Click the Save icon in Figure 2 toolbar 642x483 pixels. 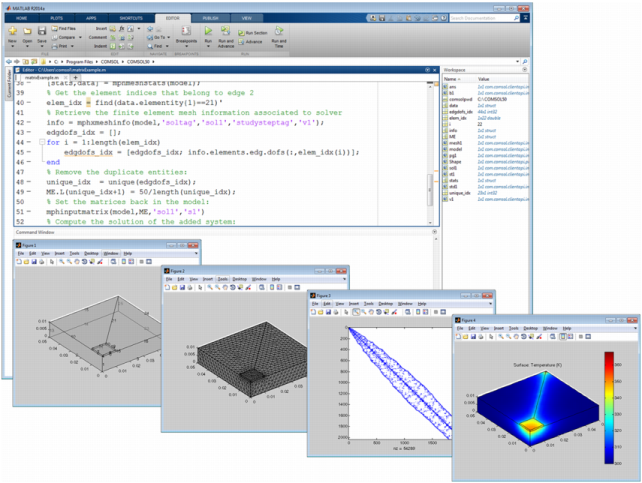click(x=182, y=288)
